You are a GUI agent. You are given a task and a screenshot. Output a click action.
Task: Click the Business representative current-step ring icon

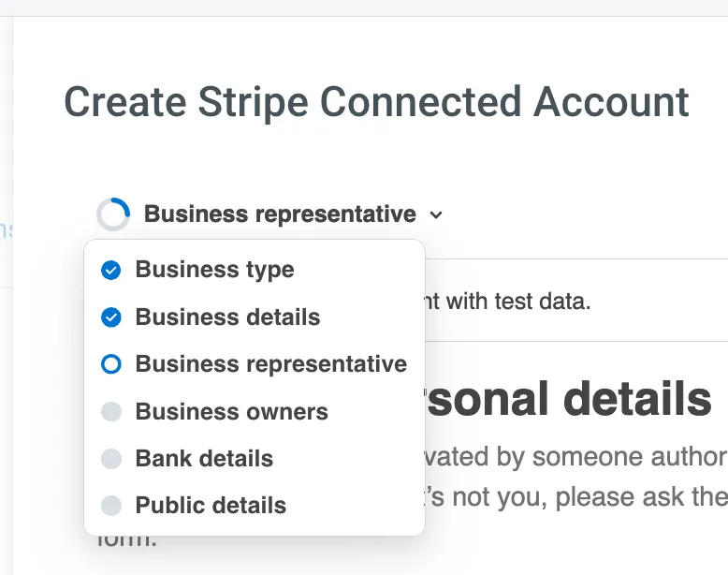[x=111, y=364]
